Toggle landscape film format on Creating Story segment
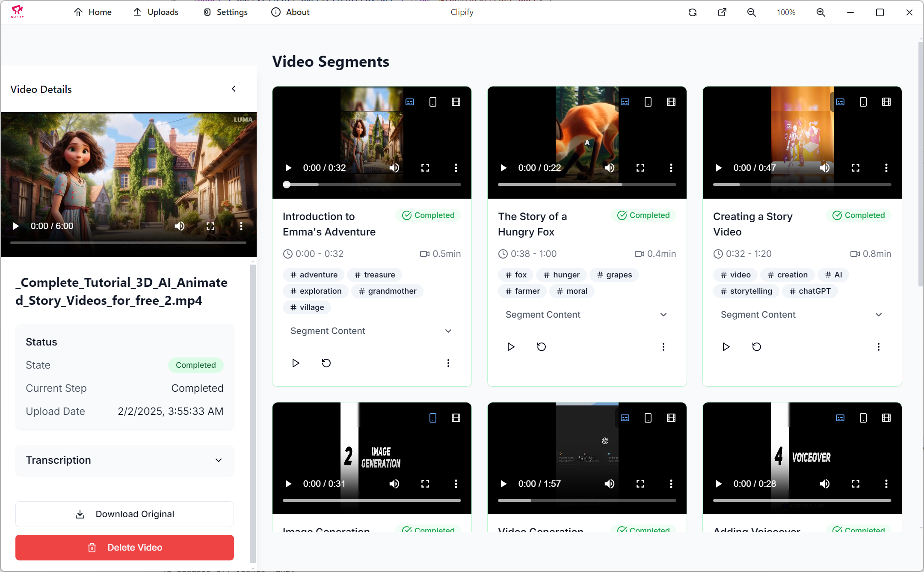The image size is (924, 572). pyautogui.click(x=886, y=102)
